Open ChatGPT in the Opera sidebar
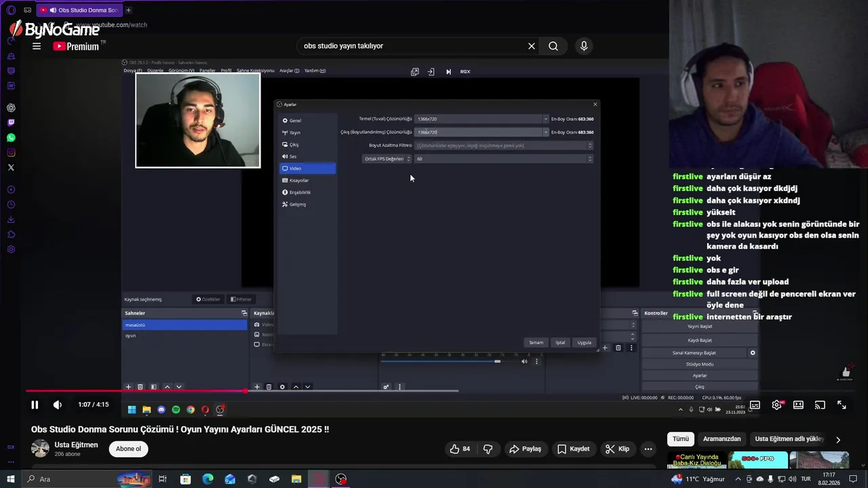868x488 pixels. (11, 108)
